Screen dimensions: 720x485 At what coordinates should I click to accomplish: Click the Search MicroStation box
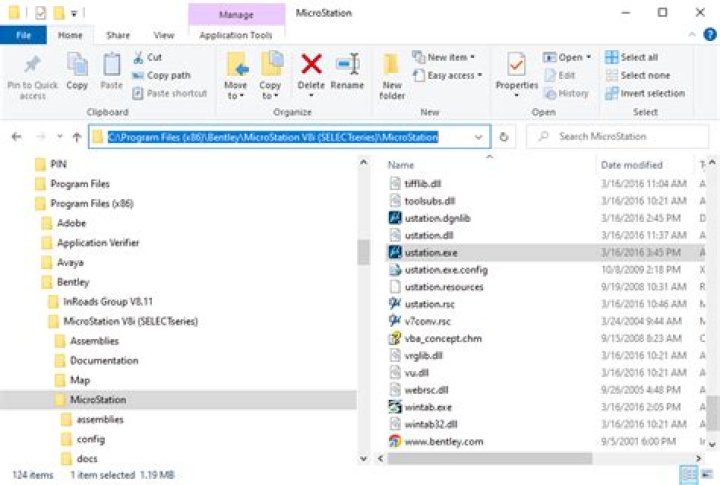(x=617, y=136)
